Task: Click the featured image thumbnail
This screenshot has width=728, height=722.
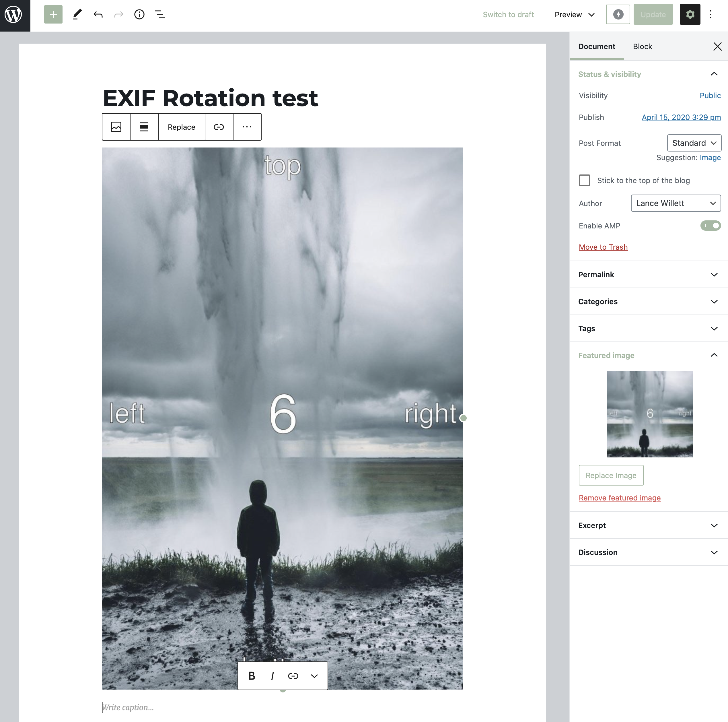Action: tap(650, 414)
